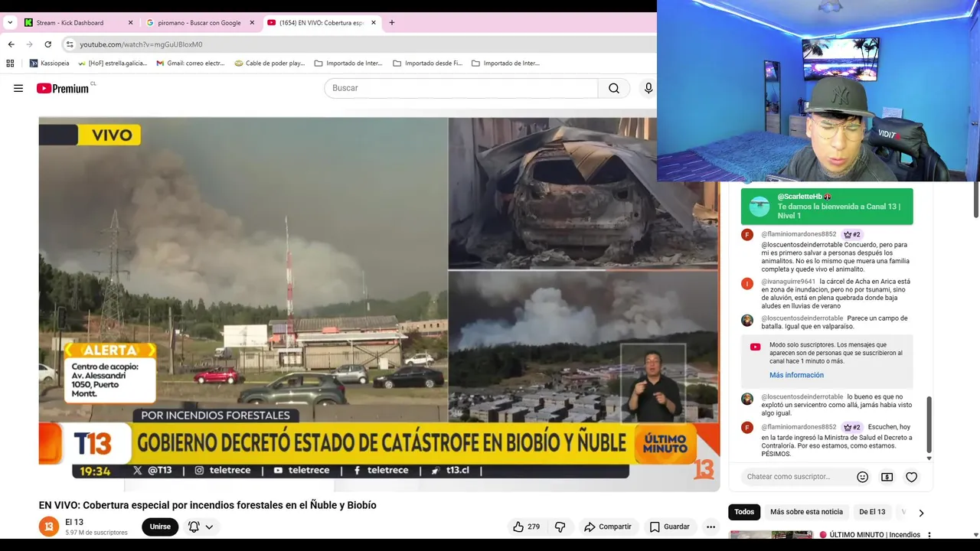
Task: Select Más sobre esta noticia chip
Action: pos(806,512)
